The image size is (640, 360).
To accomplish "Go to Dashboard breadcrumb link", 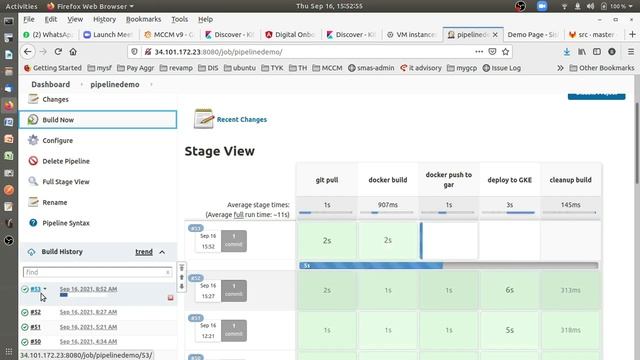I will (51, 84).
